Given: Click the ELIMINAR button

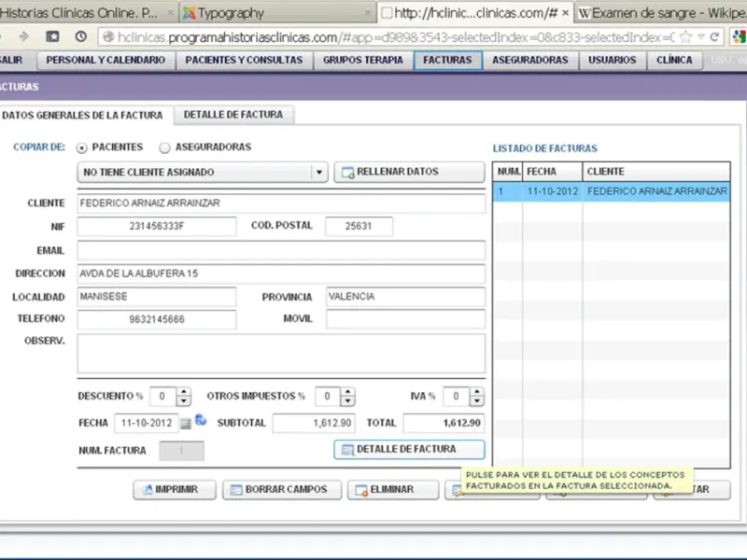Looking at the screenshot, I should (393, 489).
